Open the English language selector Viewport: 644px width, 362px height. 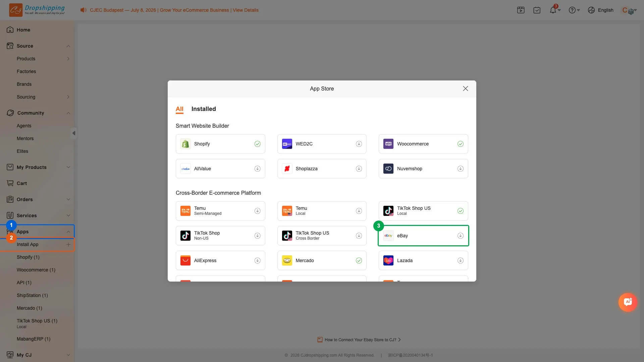click(601, 10)
